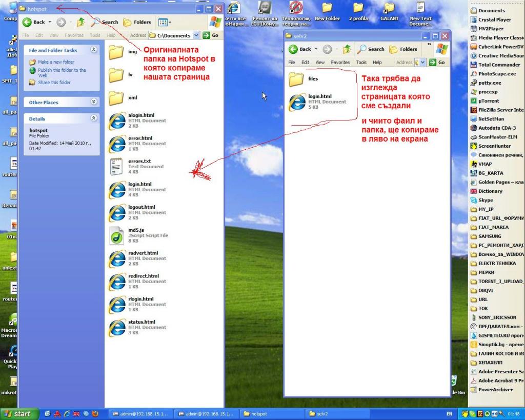Open Favorites menu in seiv2 window
The image size is (525, 420).
coord(340,63)
